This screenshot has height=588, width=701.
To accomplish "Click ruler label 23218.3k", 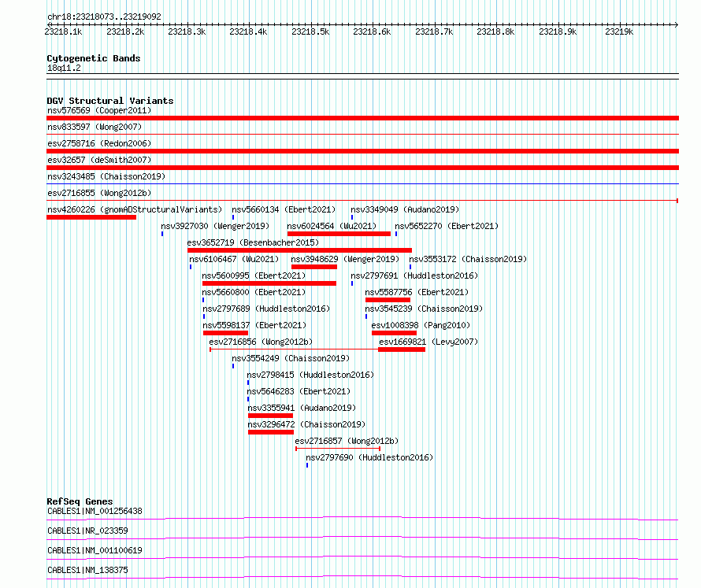I will pos(187,31).
